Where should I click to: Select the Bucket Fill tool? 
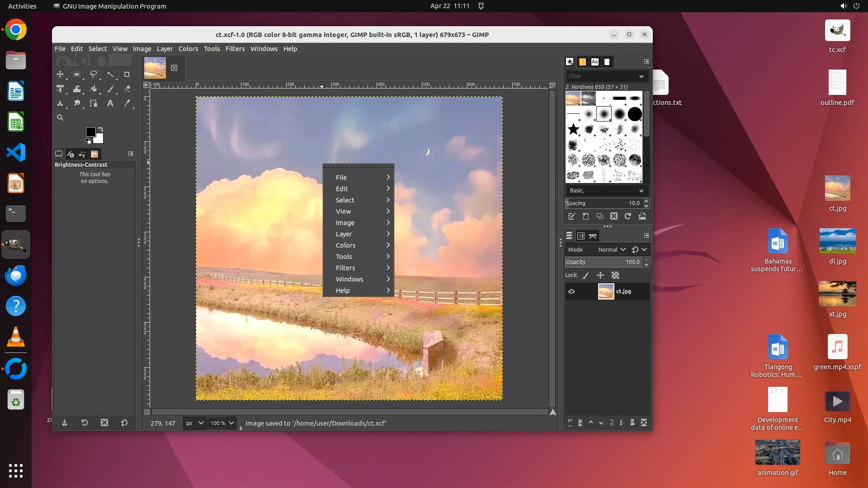[94, 89]
